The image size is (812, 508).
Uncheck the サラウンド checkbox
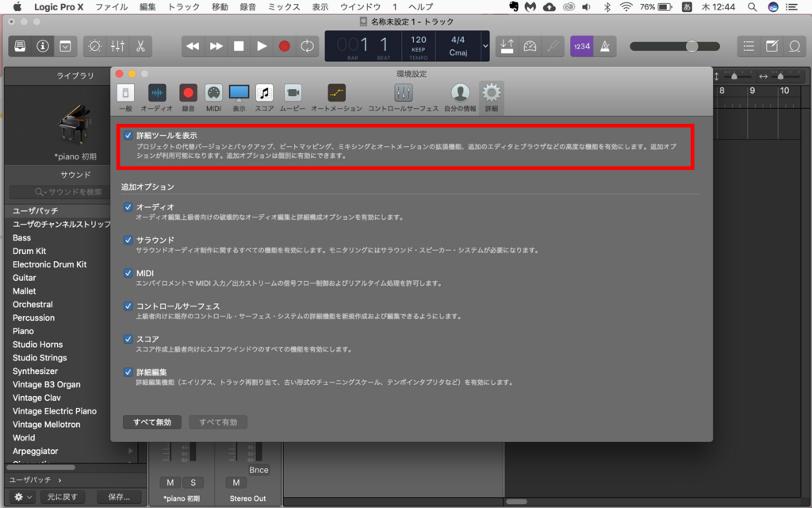[128, 240]
